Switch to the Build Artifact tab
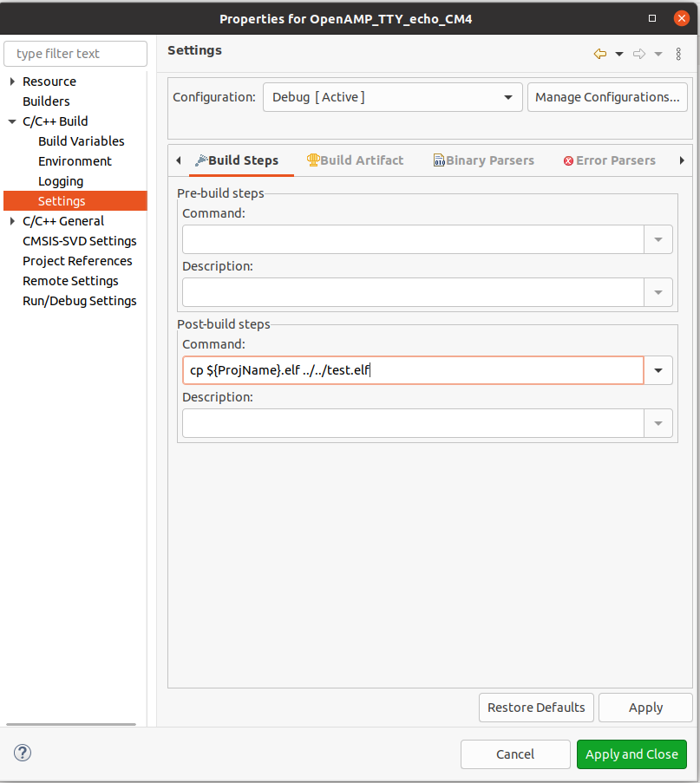The width and height of the screenshot is (700, 783). tap(355, 160)
